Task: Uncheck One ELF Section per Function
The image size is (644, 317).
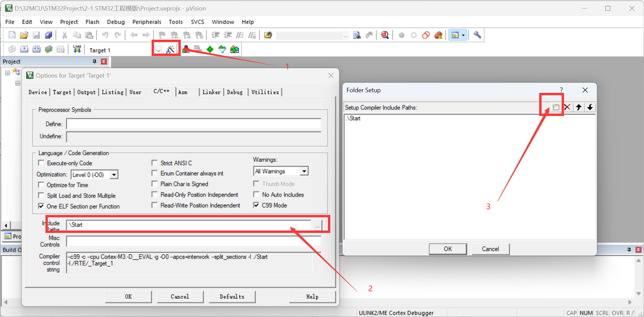Action: [x=41, y=206]
